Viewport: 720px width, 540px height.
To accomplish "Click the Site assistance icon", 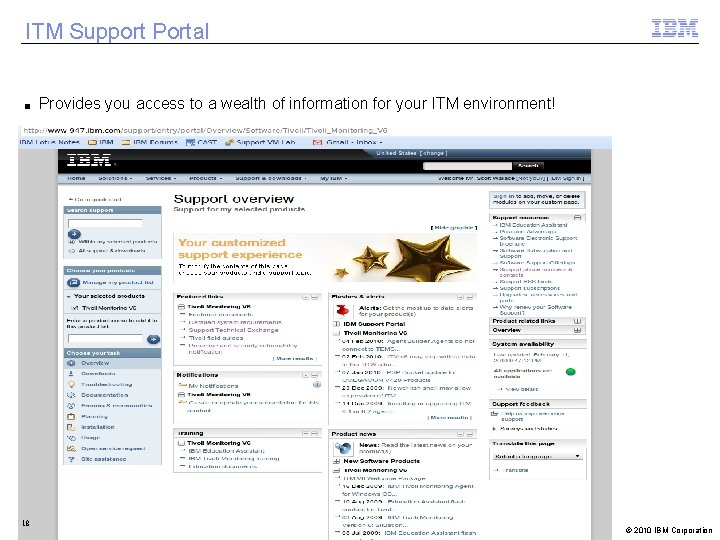I will tap(71, 459).
